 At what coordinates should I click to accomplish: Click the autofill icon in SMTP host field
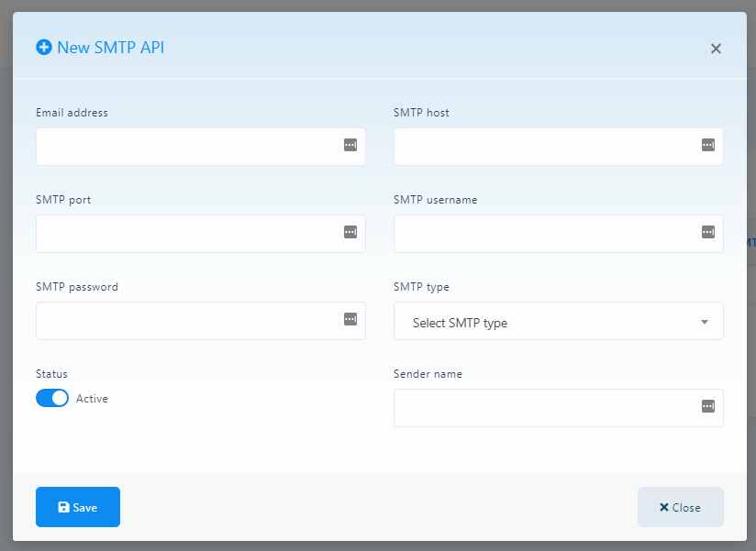tap(707, 145)
